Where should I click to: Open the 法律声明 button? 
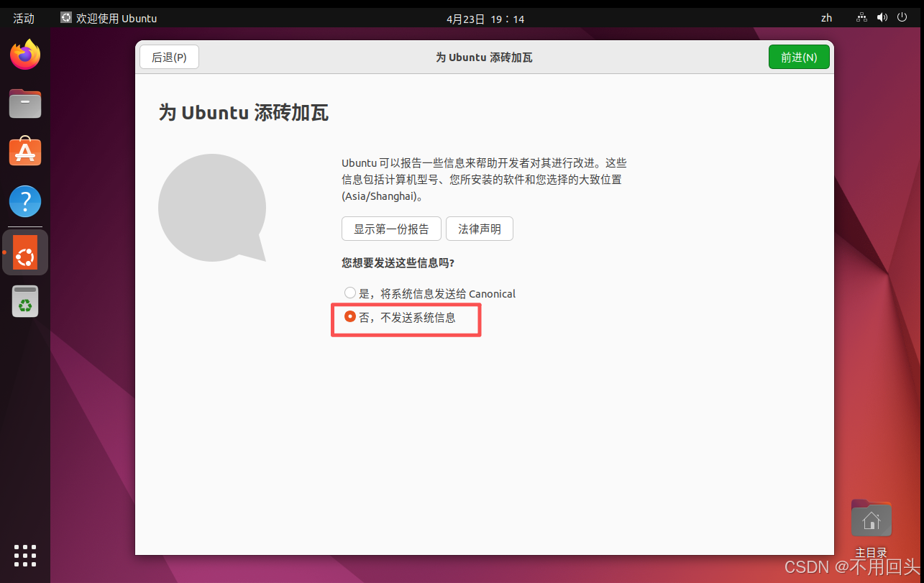point(480,229)
